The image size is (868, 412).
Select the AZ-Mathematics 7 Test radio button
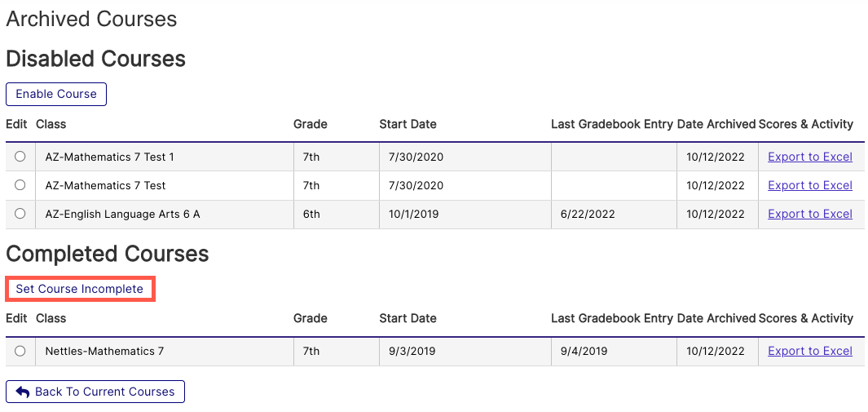pos(20,185)
